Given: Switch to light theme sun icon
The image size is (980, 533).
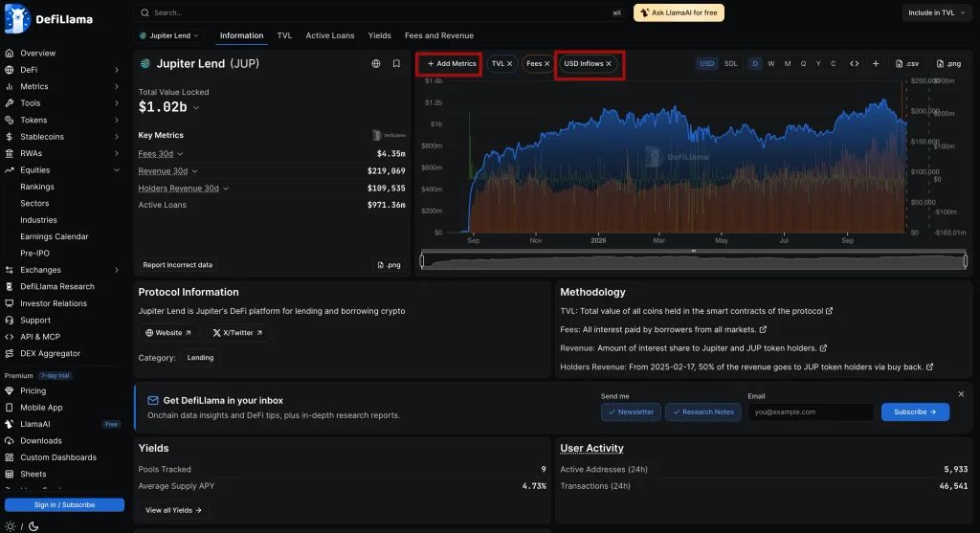Looking at the screenshot, I should 10,526.
